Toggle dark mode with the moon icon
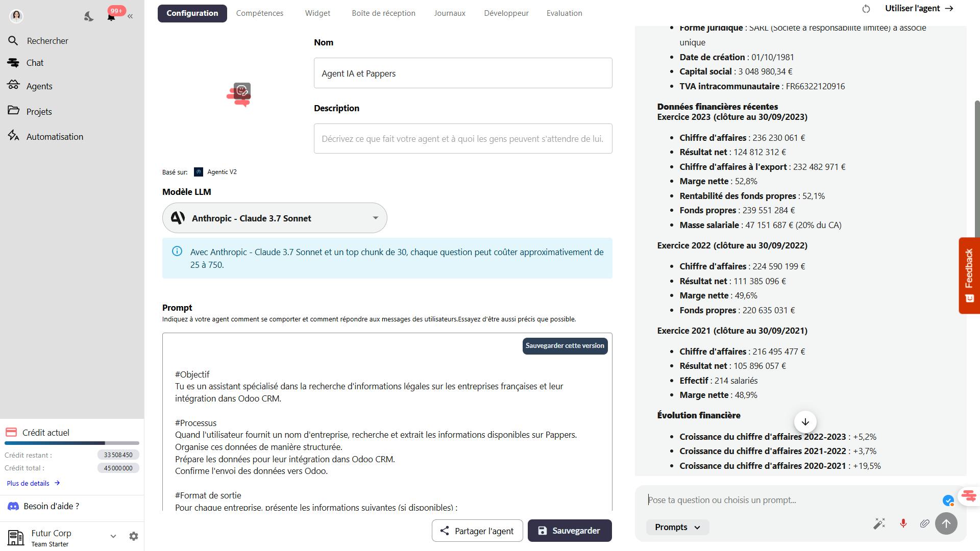The width and height of the screenshot is (980, 551). point(89,16)
